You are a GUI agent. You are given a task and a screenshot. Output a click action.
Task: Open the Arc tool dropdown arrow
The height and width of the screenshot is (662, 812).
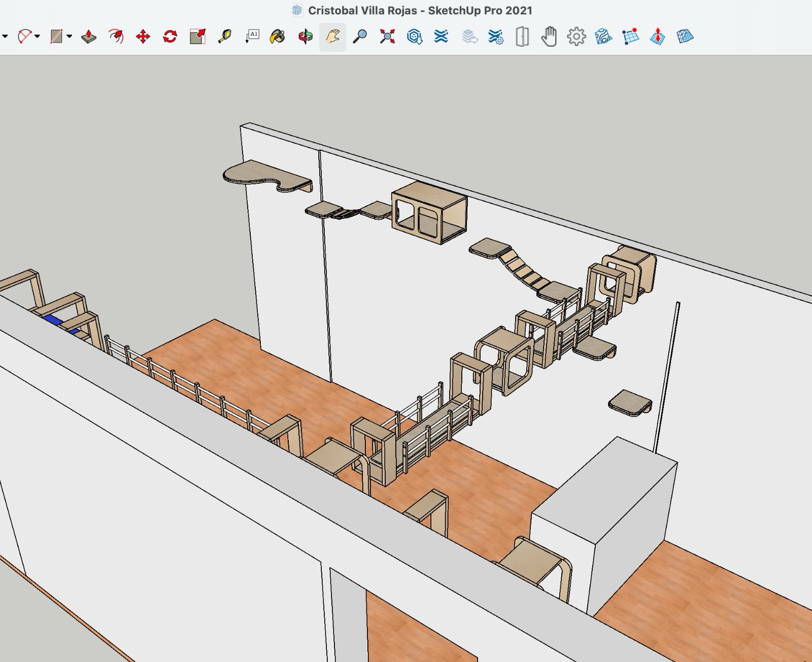[38, 37]
